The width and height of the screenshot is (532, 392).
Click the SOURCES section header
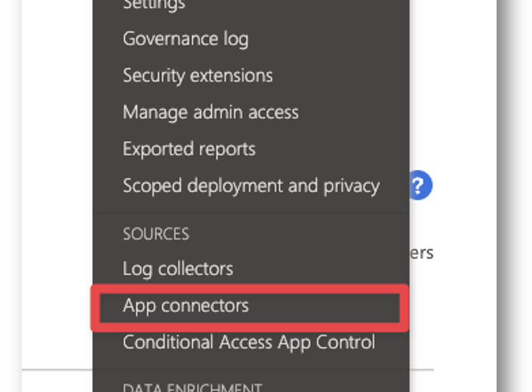click(156, 234)
